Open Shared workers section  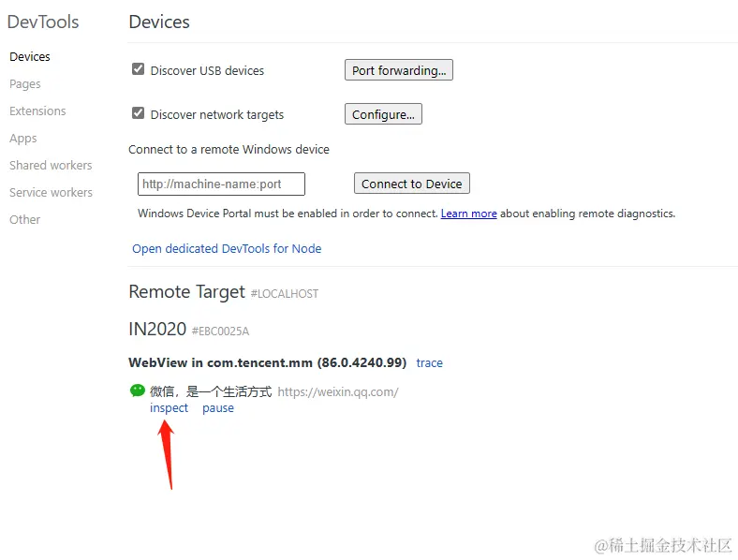click(51, 166)
